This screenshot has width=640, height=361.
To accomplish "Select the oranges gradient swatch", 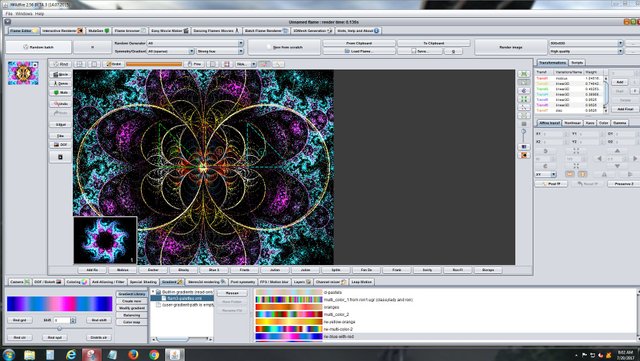I will tap(289, 307).
